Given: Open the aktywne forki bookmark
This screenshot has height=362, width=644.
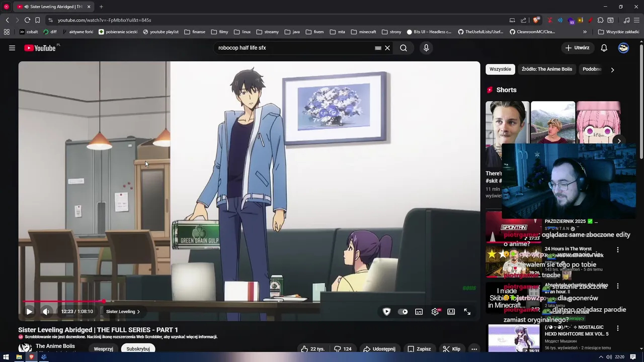Looking at the screenshot, I should coord(77,32).
